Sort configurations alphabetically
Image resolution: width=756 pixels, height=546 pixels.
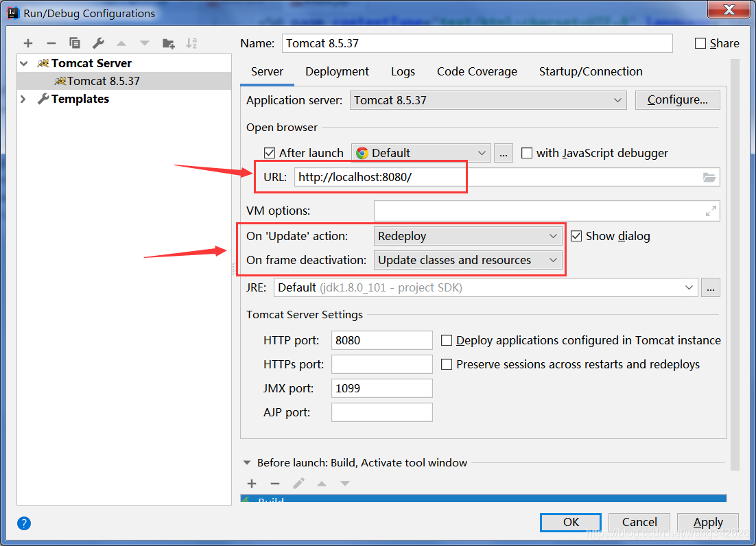[x=191, y=43]
